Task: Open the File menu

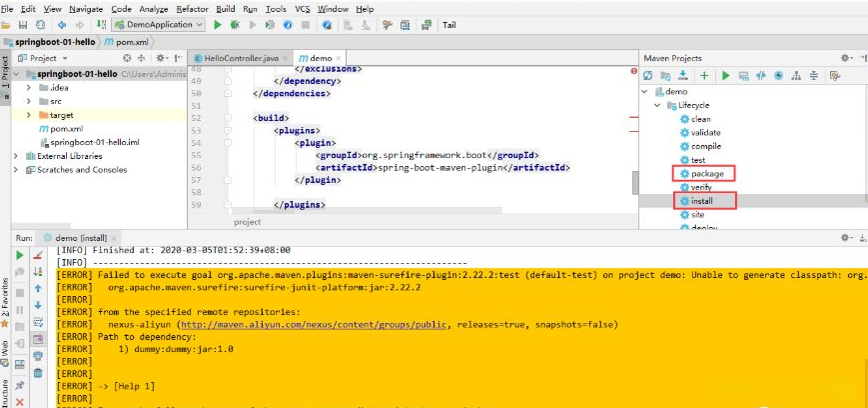Action: [x=7, y=9]
